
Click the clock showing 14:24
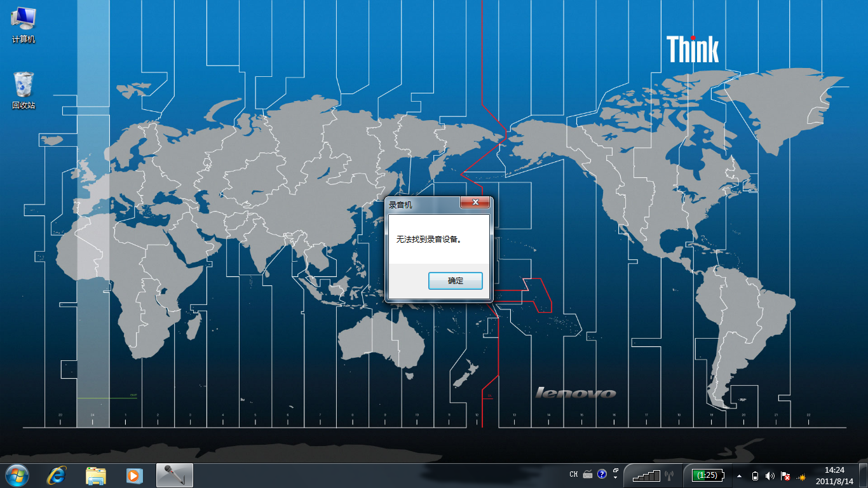834,475
